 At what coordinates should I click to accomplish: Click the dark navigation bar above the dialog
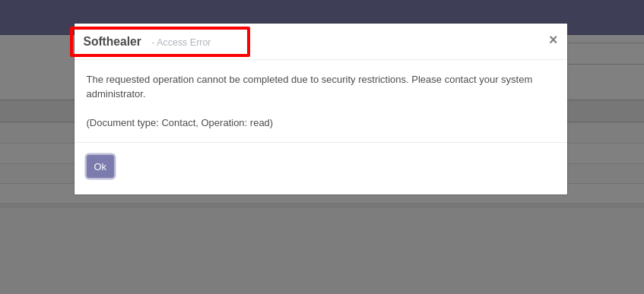(322, 11)
